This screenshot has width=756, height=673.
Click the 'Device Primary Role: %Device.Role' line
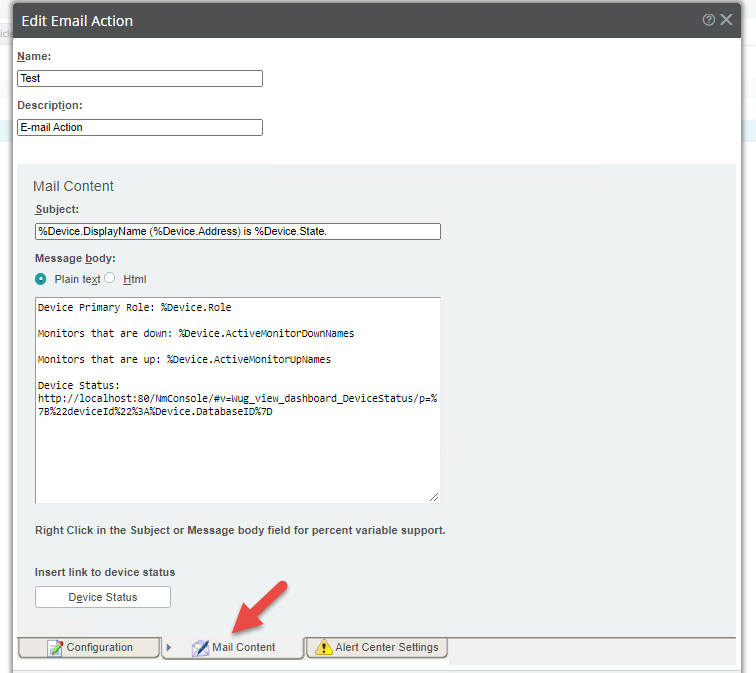(135, 308)
